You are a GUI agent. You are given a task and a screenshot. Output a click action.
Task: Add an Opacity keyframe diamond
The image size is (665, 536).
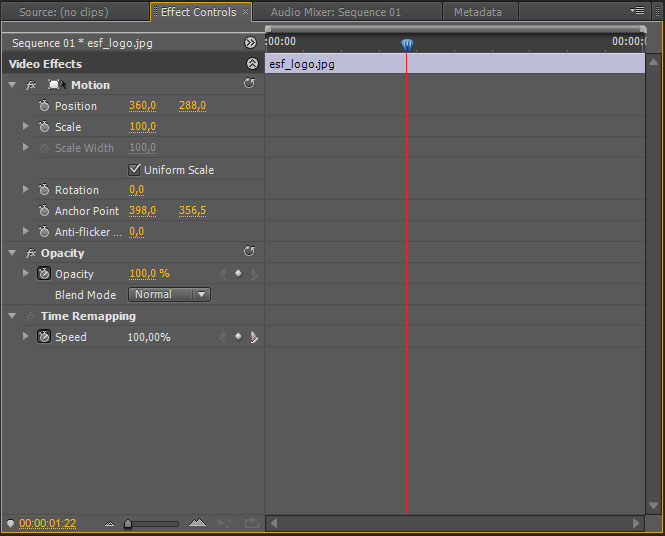pyautogui.click(x=238, y=274)
